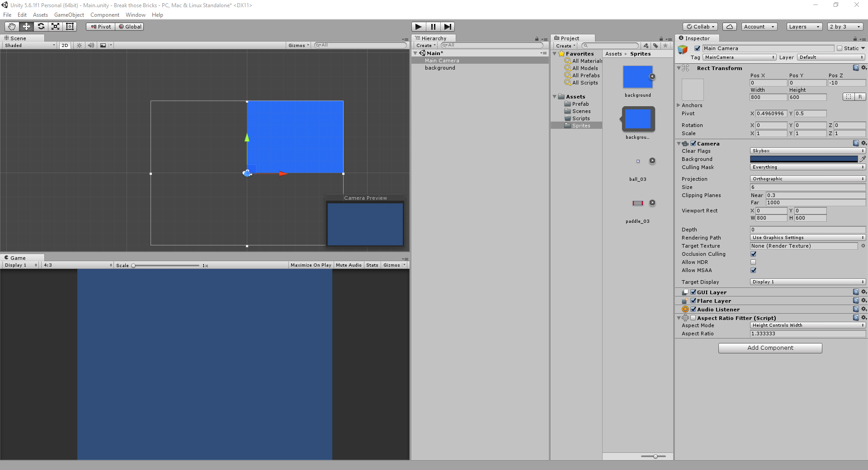Viewport: 868px width, 470px height.
Task: Open the Cloud services icon
Action: [730, 27]
